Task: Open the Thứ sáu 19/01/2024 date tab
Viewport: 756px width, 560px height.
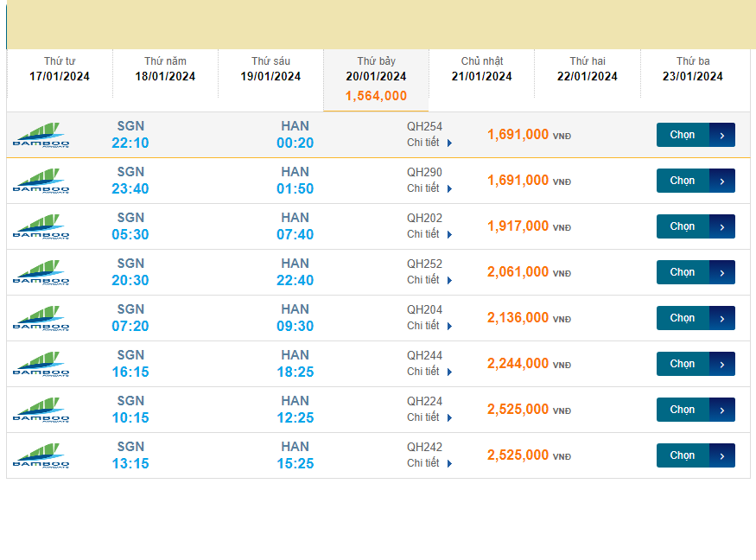Action: (270, 69)
